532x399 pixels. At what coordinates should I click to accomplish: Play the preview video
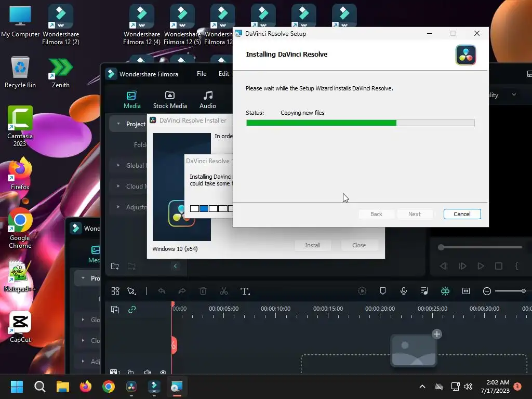[x=481, y=266]
